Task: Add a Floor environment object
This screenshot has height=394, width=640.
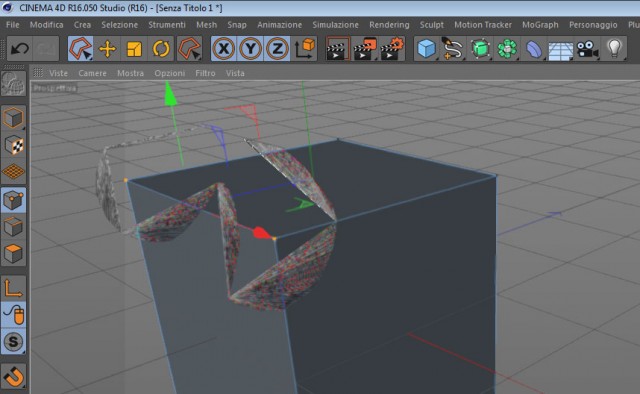Action: [x=561, y=49]
